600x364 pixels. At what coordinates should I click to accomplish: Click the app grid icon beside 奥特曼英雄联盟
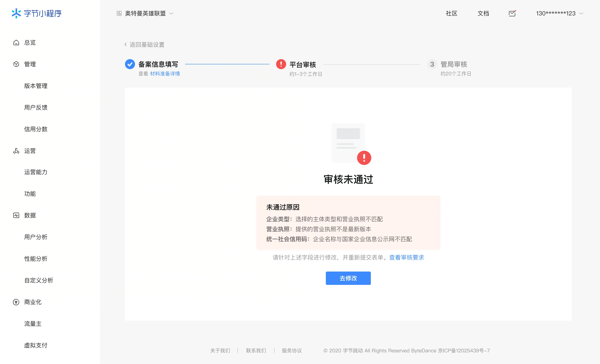tap(119, 13)
